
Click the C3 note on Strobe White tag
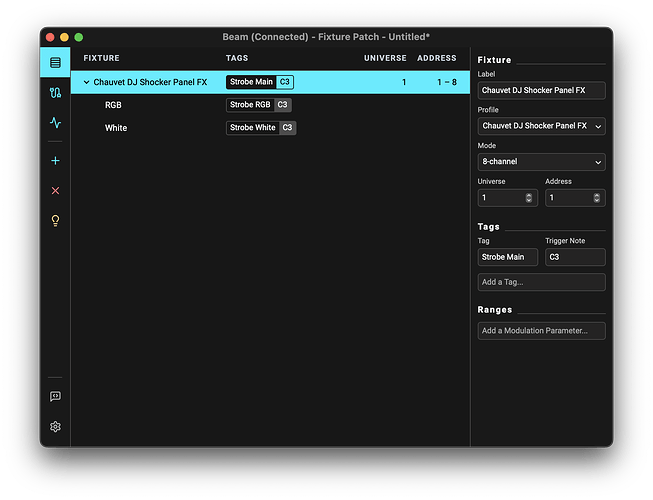coord(288,128)
